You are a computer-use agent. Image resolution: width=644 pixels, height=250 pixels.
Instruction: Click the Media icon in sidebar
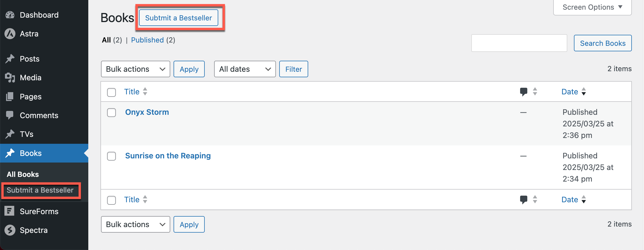(x=10, y=78)
